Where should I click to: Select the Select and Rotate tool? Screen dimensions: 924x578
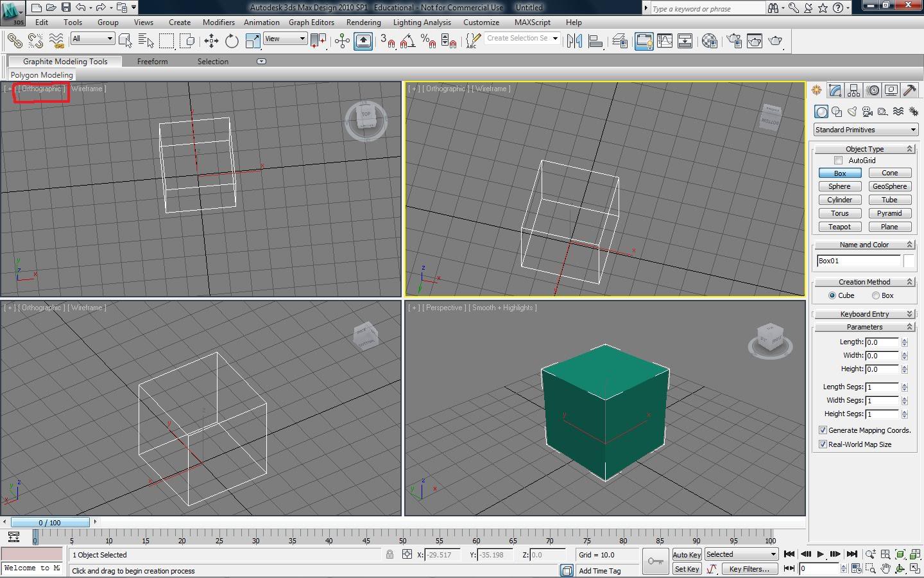click(232, 41)
